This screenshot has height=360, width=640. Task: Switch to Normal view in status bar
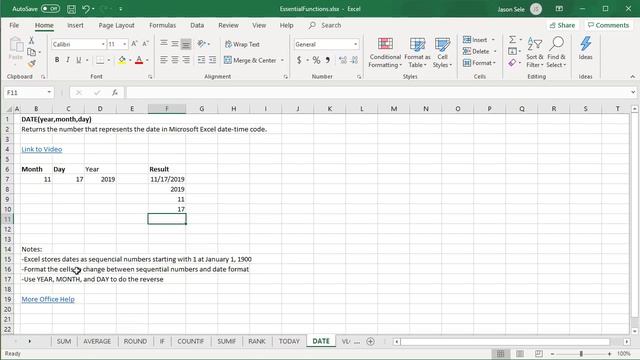500,353
